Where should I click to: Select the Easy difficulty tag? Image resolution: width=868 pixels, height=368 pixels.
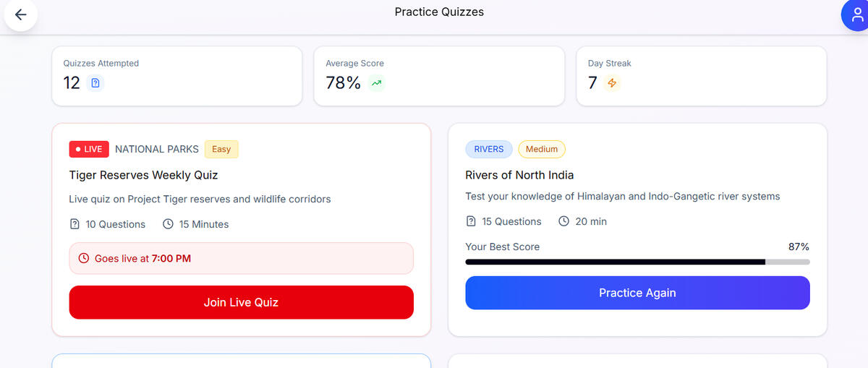click(221, 149)
